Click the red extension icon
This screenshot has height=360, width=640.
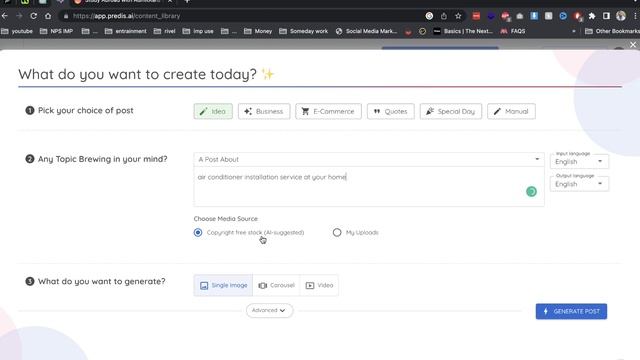(476, 16)
